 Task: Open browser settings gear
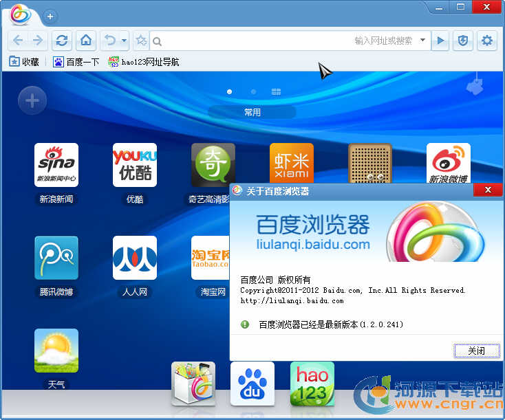[x=486, y=41]
